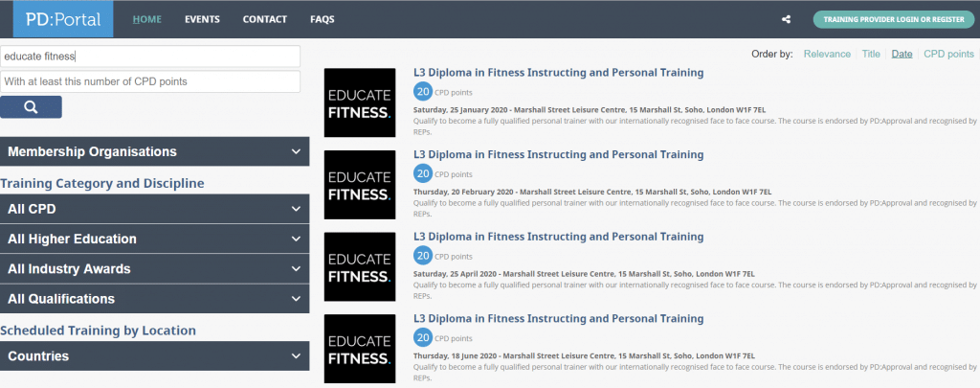Sort results by CPD points

(x=948, y=54)
